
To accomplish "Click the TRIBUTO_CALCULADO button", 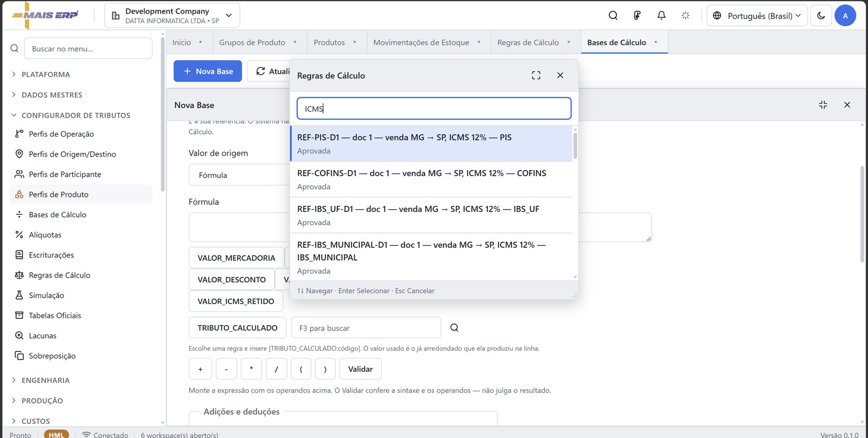I will 238,328.
